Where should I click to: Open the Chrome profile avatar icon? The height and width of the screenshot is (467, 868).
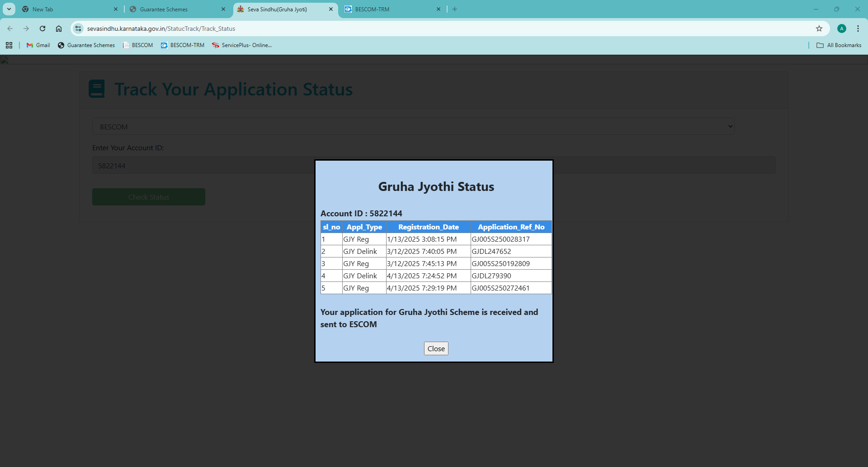pos(841,29)
